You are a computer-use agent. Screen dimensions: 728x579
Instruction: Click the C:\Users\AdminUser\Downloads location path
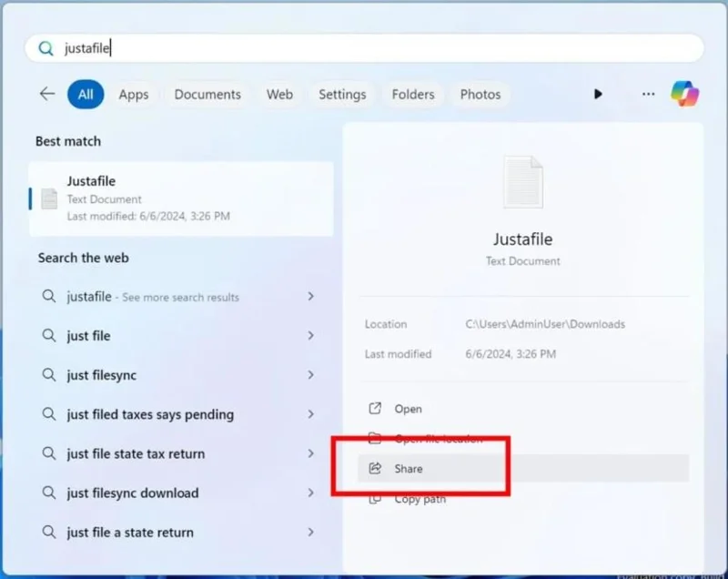[x=545, y=324]
